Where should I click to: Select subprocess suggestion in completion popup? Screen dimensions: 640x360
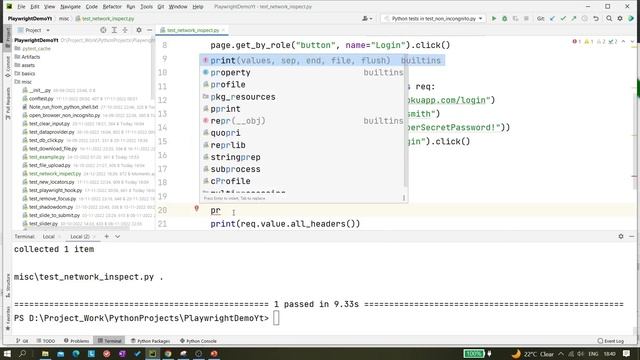(x=303, y=169)
